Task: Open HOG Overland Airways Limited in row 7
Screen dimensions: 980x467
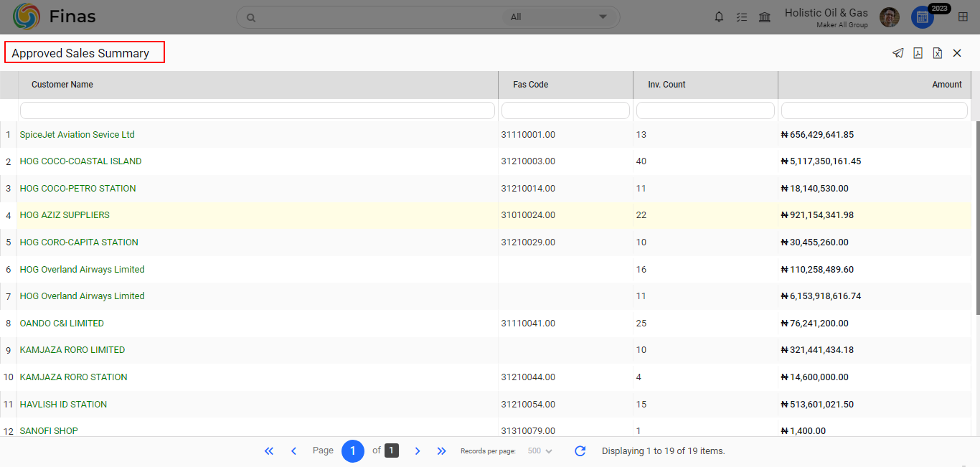Action: pos(83,296)
